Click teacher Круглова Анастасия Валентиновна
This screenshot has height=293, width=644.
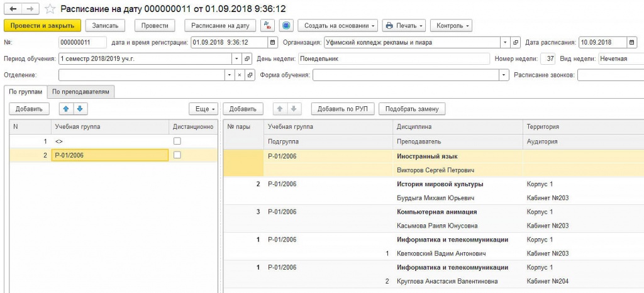pos(447,282)
